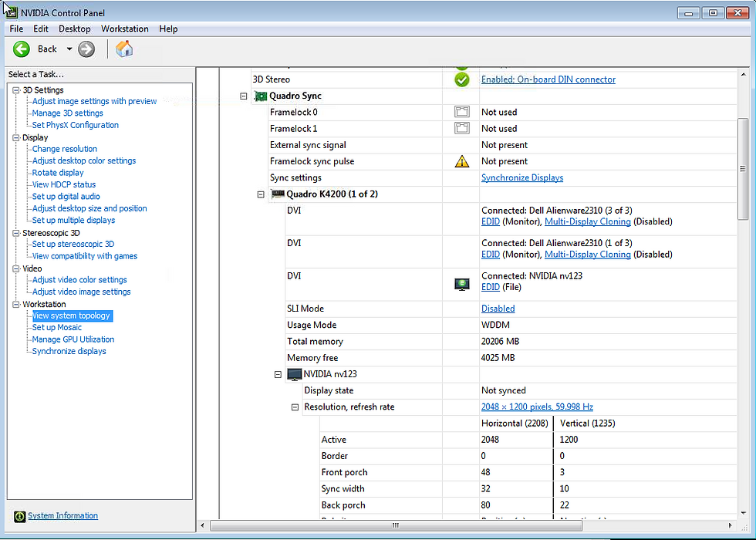The width and height of the screenshot is (756, 540).
Task: Open EDID link for Dell Alienware2310 (3 of 3)
Action: tap(491, 222)
